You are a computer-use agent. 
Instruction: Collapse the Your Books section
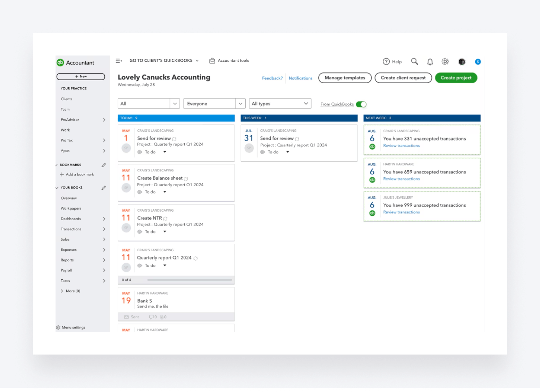(x=57, y=188)
